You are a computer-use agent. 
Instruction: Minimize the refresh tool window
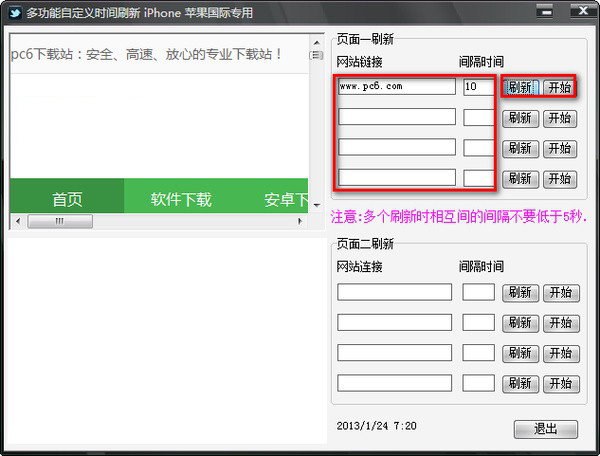click(x=547, y=11)
